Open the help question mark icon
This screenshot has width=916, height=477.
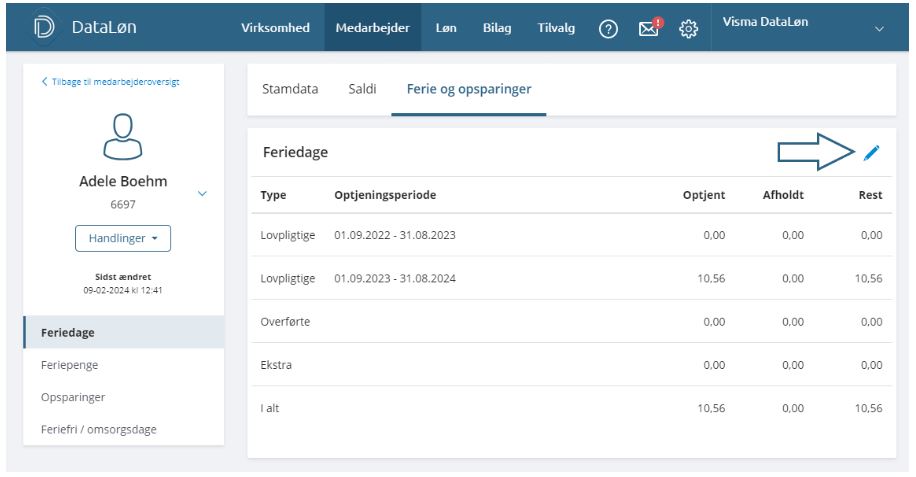(x=608, y=29)
